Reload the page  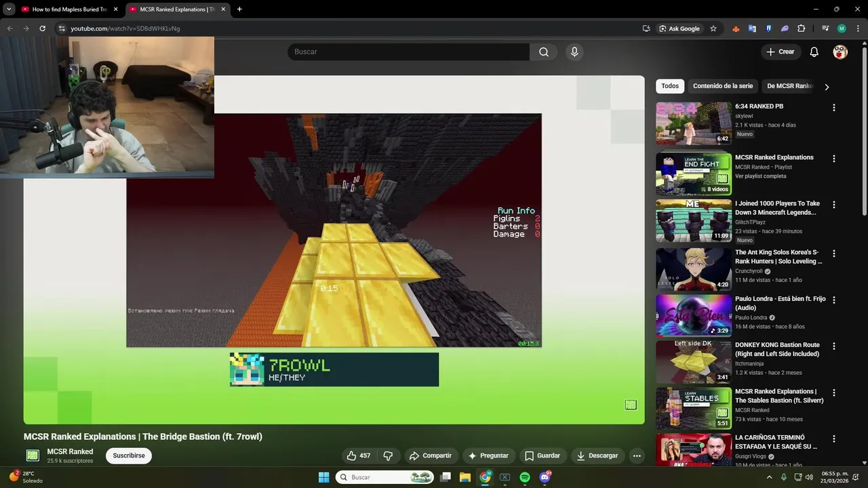pyautogui.click(x=42, y=28)
